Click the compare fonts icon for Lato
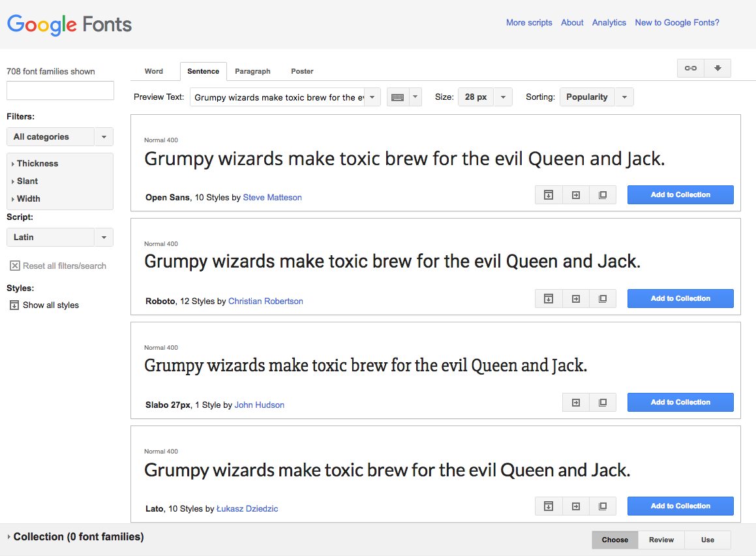Screen dimensions: 756x556 point(603,506)
